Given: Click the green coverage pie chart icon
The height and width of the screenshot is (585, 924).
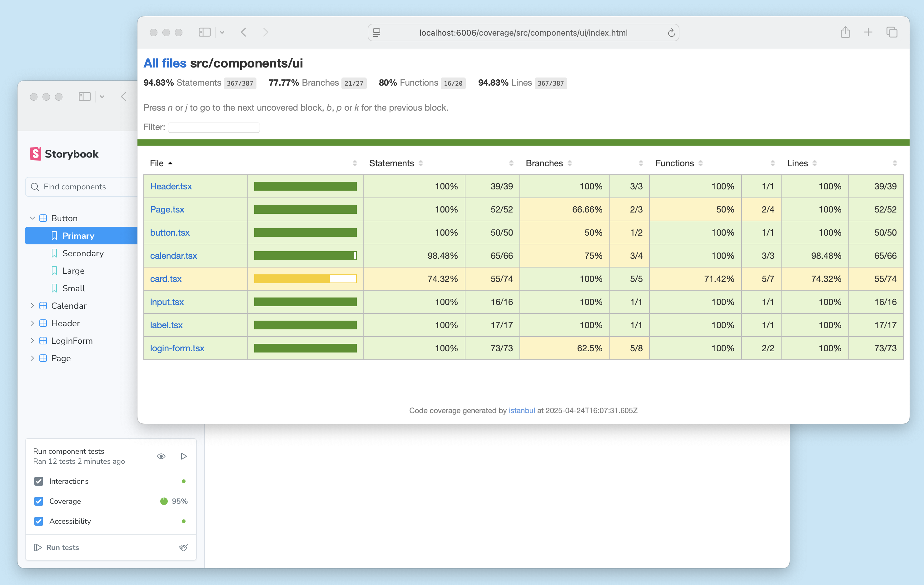Looking at the screenshot, I should click(164, 501).
